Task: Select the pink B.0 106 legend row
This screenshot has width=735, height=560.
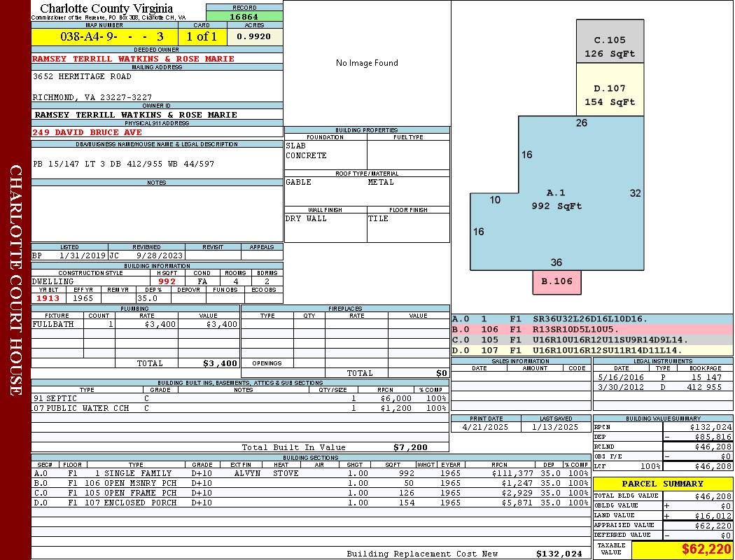Action: [x=592, y=330]
